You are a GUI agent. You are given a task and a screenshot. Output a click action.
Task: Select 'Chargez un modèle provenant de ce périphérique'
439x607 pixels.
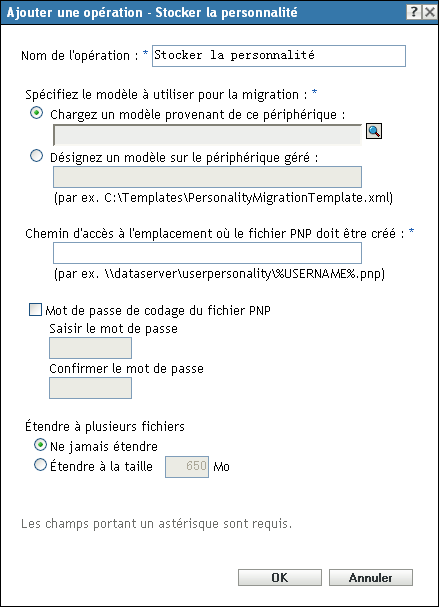pos(36,113)
